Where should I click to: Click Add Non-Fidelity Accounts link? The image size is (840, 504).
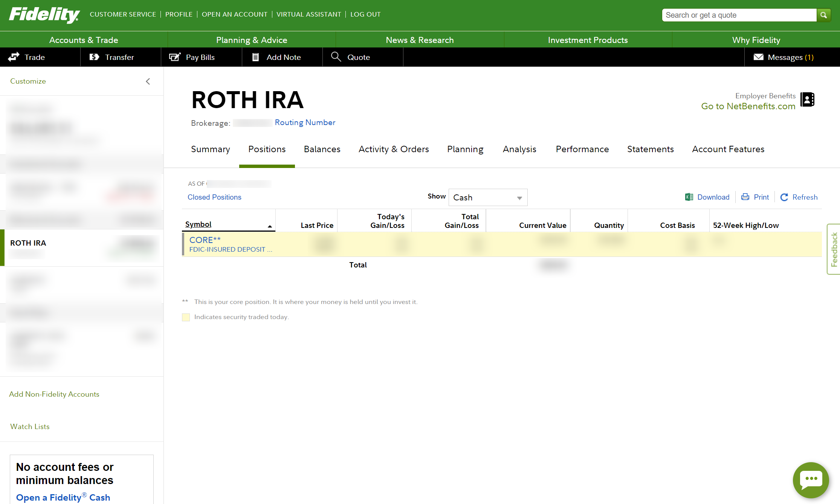coord(54,394)
